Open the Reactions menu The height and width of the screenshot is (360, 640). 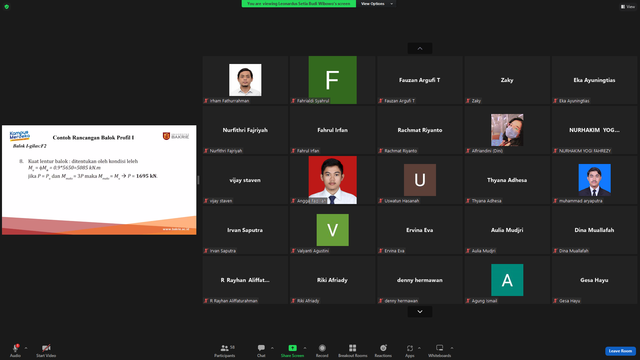[x=383, y=350]
